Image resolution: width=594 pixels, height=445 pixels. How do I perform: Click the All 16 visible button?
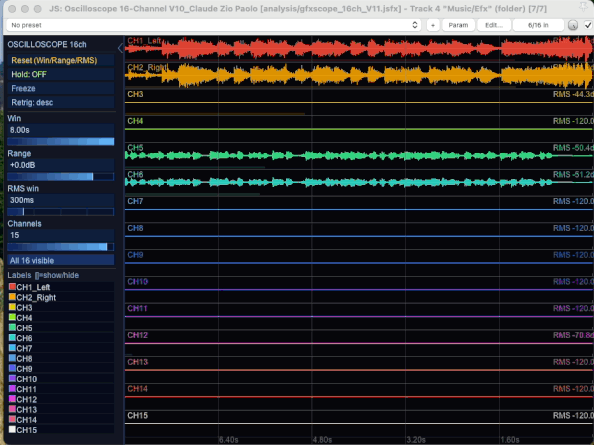61,261
